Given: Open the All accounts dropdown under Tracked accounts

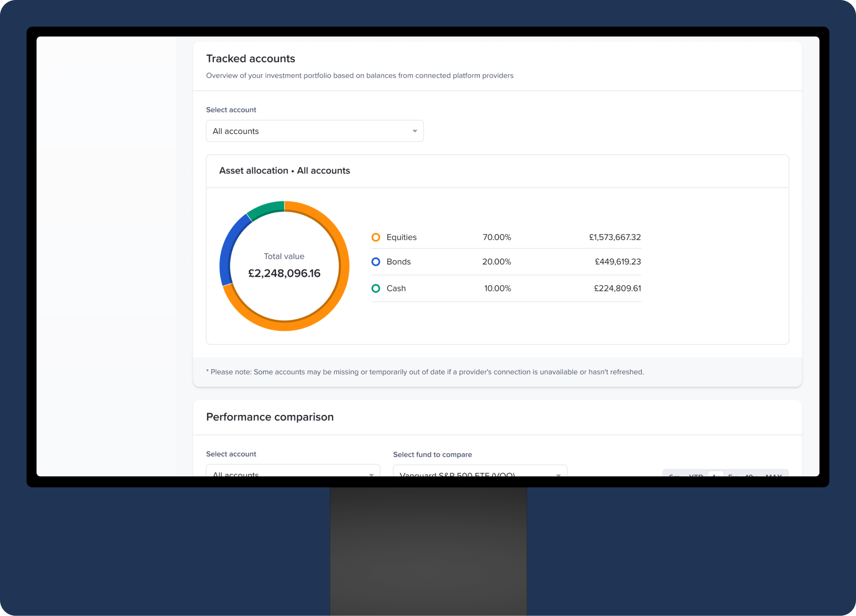Looking at the screenshot, I should click(x=314, y=131).
